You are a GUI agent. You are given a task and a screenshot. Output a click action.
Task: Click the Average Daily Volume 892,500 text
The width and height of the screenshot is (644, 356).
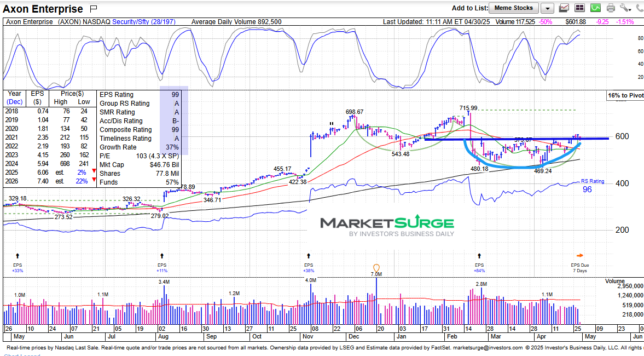click(236, 22)
